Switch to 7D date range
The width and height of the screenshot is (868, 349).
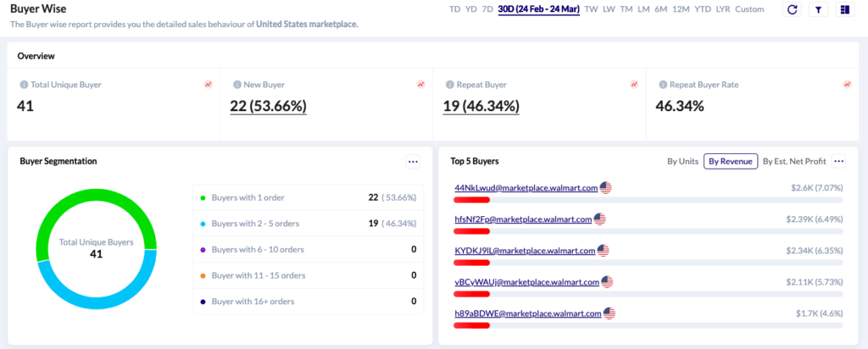point(487,9)
